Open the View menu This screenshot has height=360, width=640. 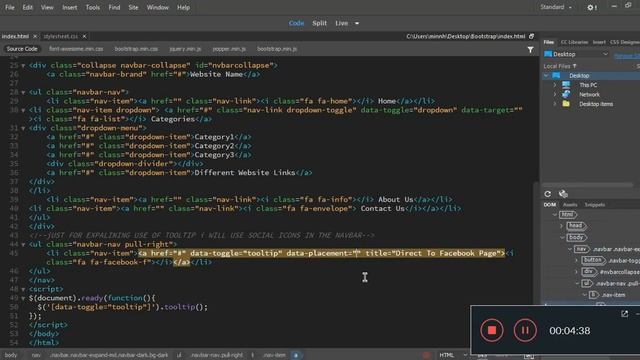pyautogui.click(x=47, y=7)
